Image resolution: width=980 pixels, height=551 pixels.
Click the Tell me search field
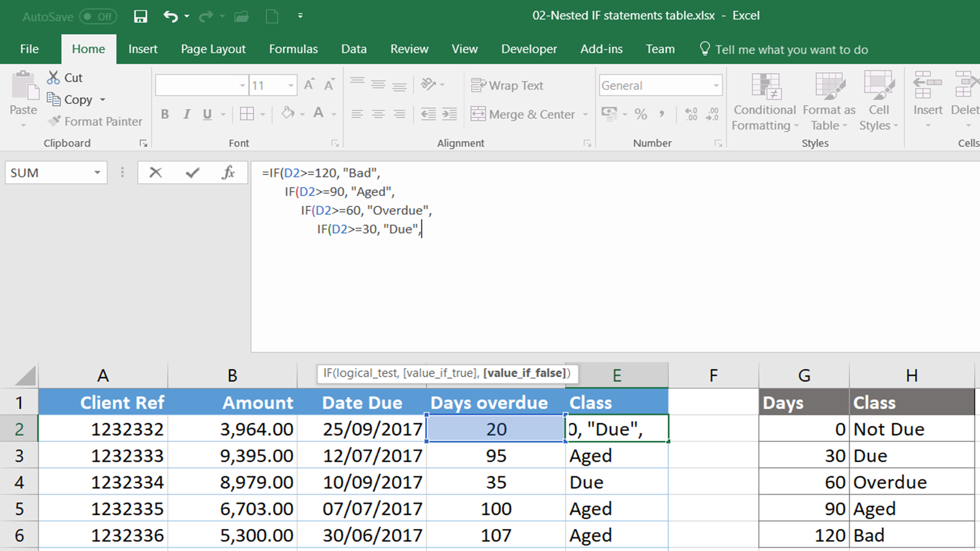point(791,50)
